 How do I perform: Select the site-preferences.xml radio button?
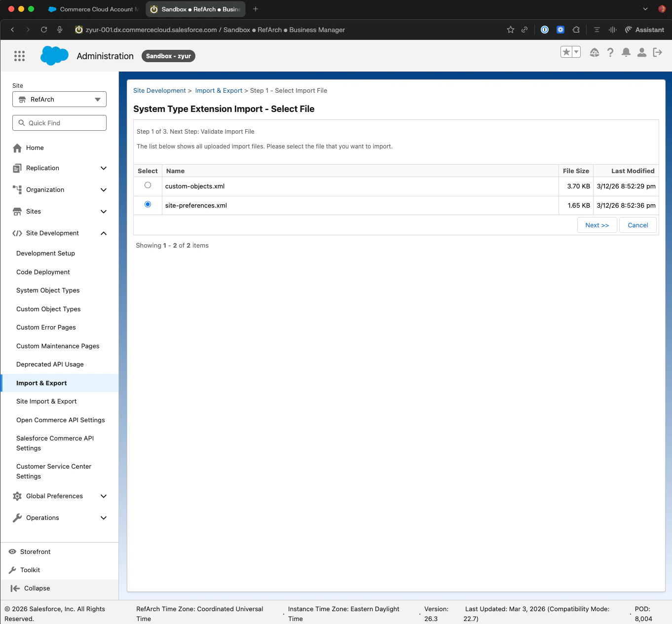(148, 204)
